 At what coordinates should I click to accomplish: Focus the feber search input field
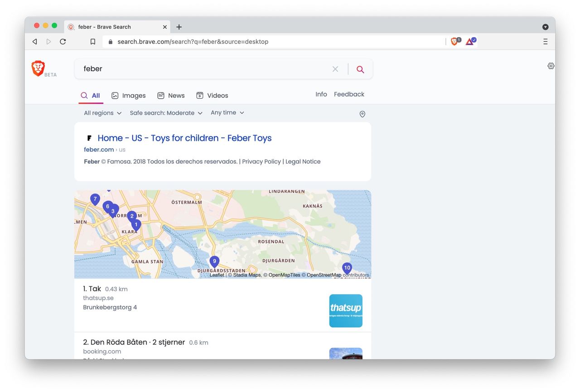click(204, 69)
